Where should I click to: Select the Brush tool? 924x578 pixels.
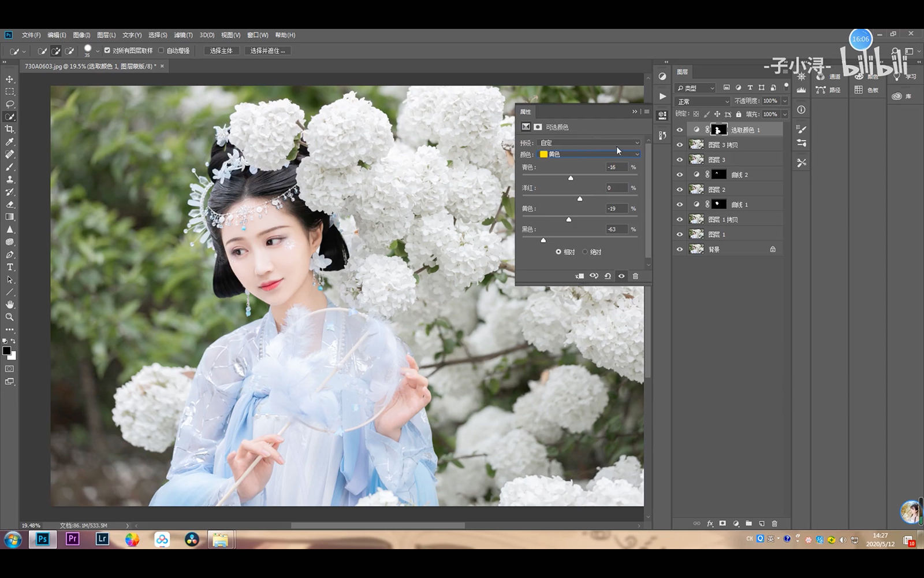click(x=10, y=167)
